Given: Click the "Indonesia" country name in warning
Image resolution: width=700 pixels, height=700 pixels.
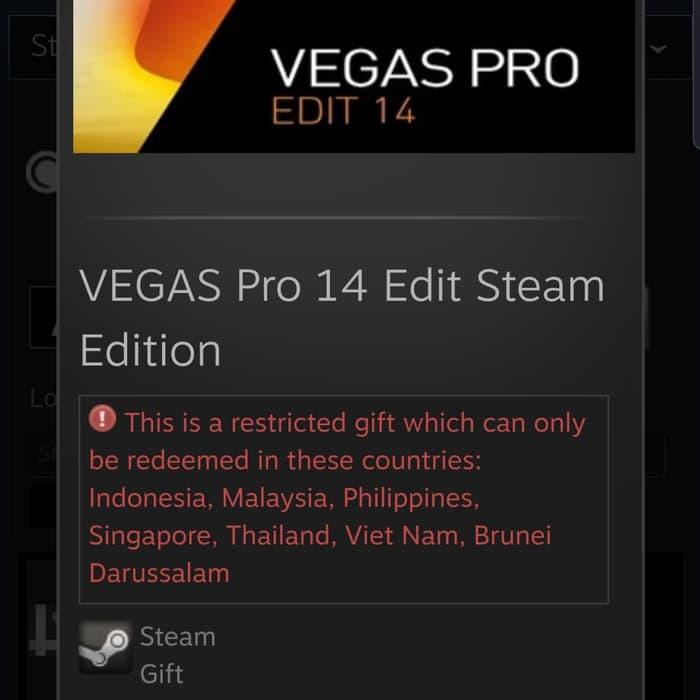Looking at the screenshot, I should click(x=150, y=497).
